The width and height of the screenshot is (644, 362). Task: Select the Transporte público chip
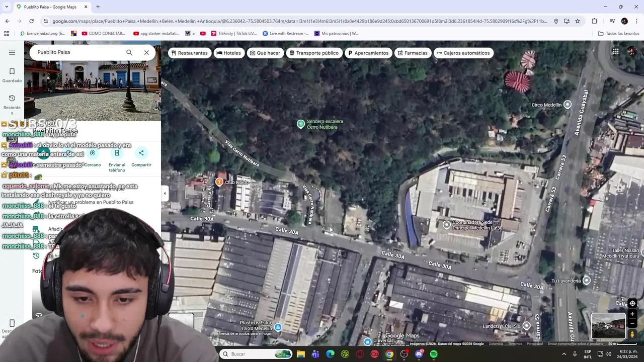314,53
